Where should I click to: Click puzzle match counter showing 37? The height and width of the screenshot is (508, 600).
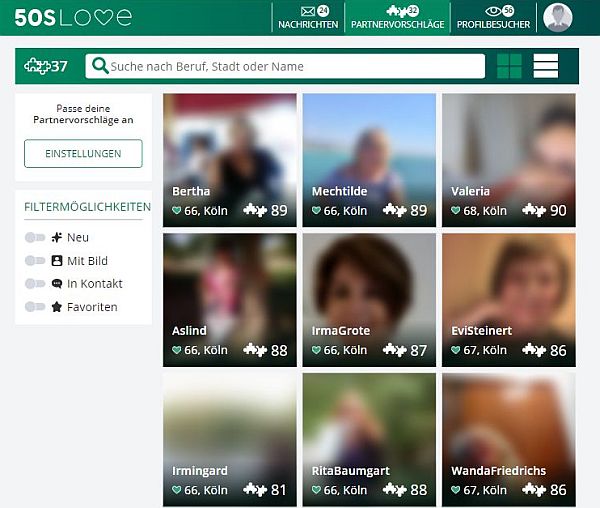point(46,67)
